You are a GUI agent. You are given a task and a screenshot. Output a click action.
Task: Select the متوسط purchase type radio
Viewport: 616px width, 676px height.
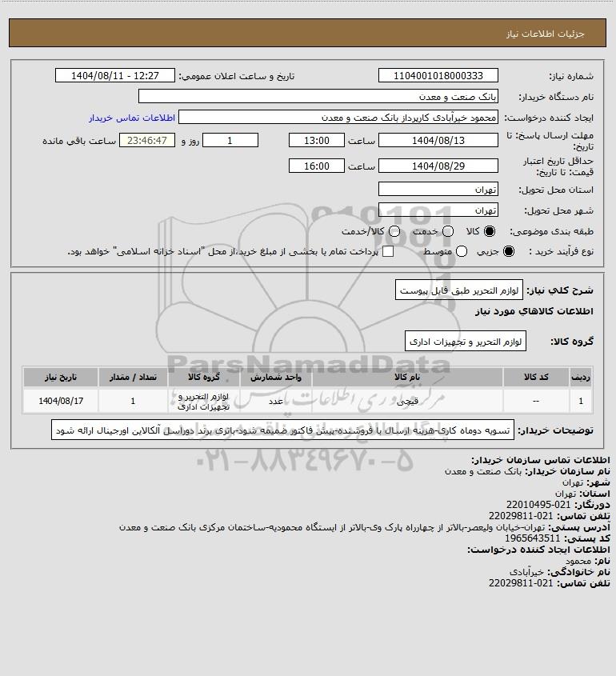pos(462,251)
